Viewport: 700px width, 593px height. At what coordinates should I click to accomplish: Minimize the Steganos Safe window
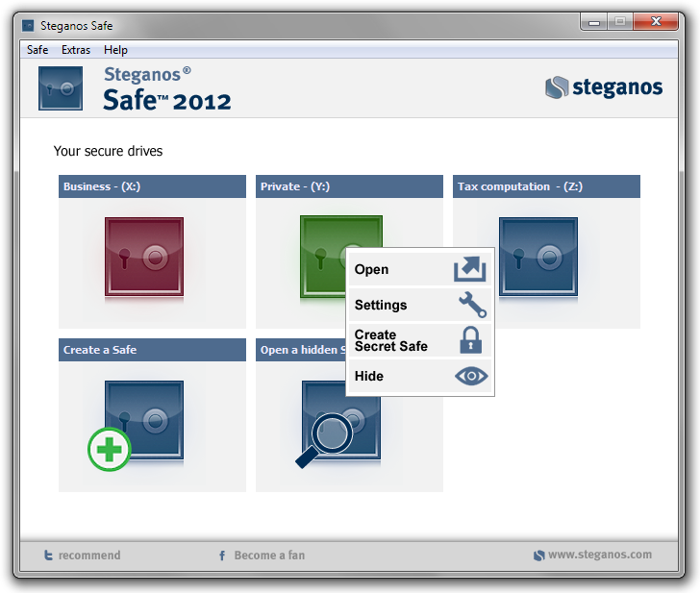point(594,21)
